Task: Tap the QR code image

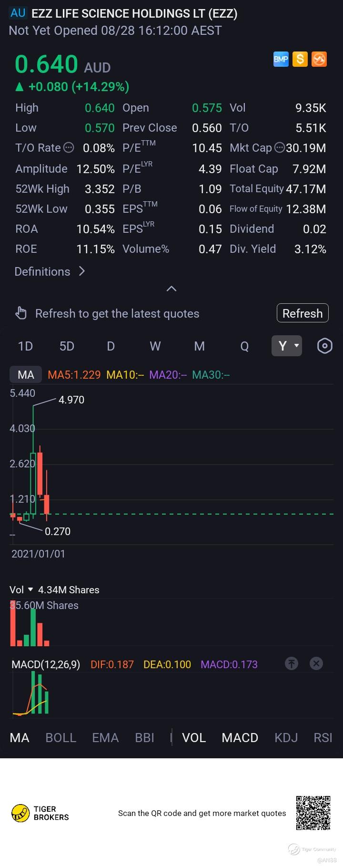Action: coord(313,813)
